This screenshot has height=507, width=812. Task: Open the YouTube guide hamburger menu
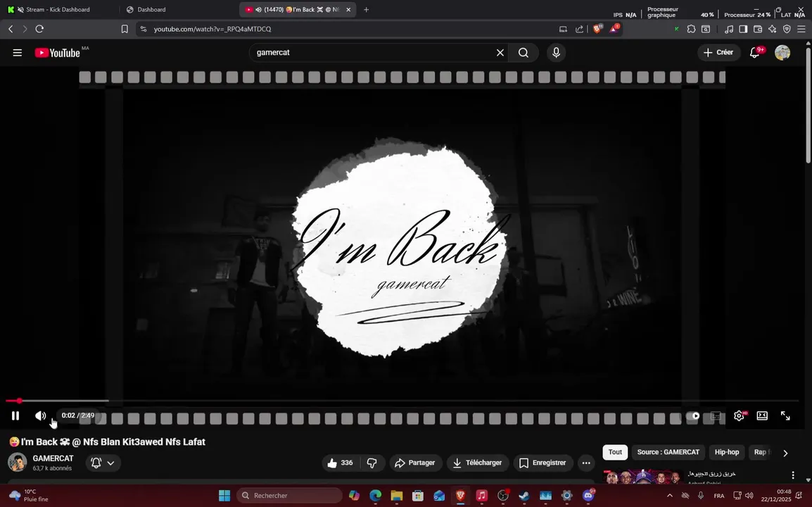coord(17,52)
